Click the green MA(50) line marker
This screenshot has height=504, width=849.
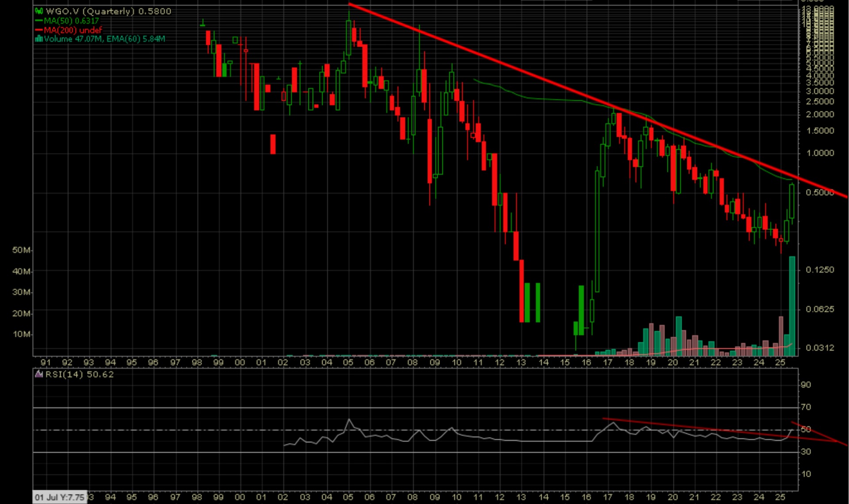38,21
